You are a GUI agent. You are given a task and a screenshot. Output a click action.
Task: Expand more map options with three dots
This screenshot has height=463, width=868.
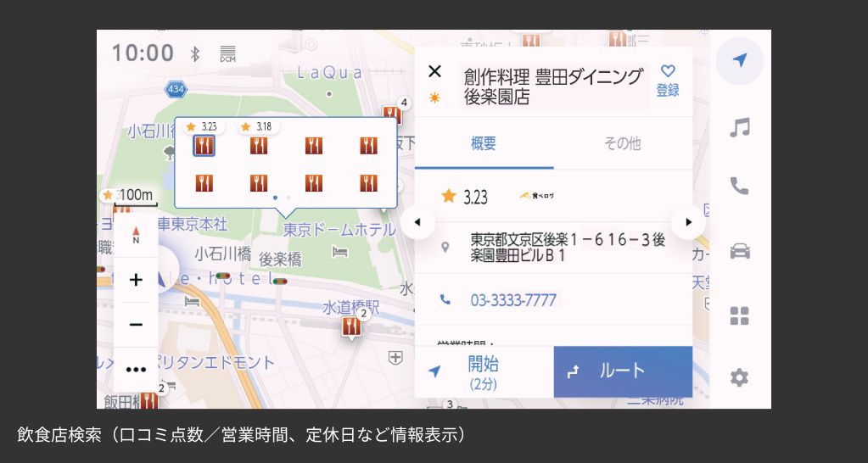tap(136, 369)
